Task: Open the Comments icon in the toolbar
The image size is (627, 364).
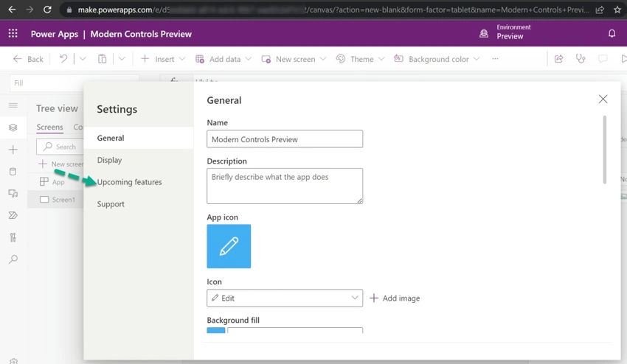Action: point(603,59)
